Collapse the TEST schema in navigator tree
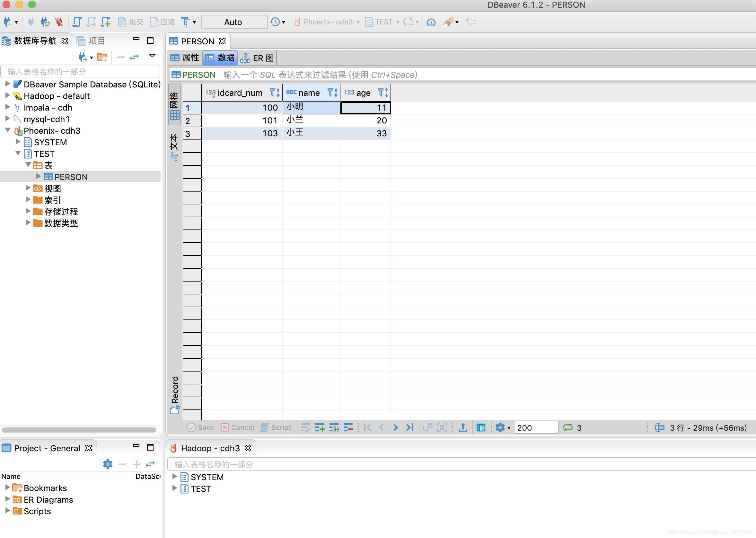The width and height of the screenshot is (756, 538). point(18,154)
